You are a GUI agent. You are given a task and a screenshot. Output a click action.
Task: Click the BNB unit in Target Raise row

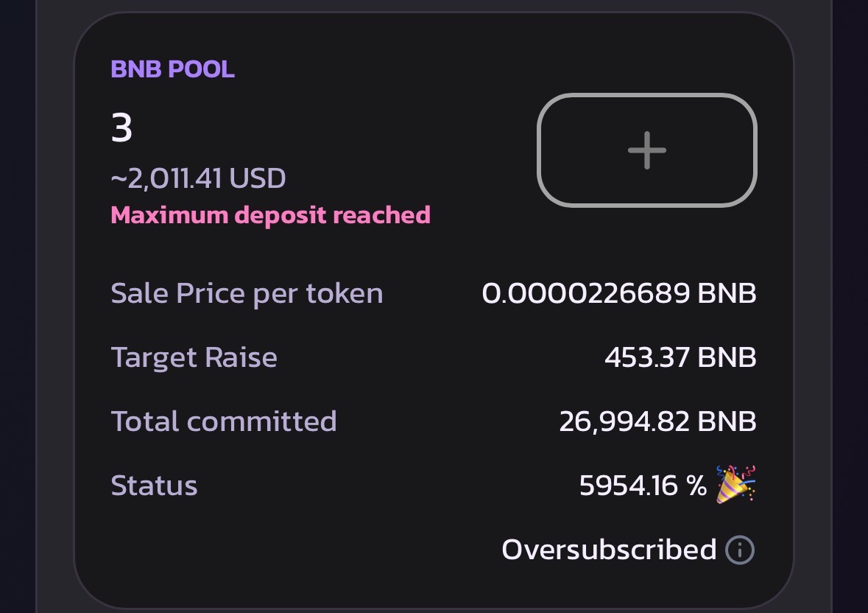pos(727,357)
